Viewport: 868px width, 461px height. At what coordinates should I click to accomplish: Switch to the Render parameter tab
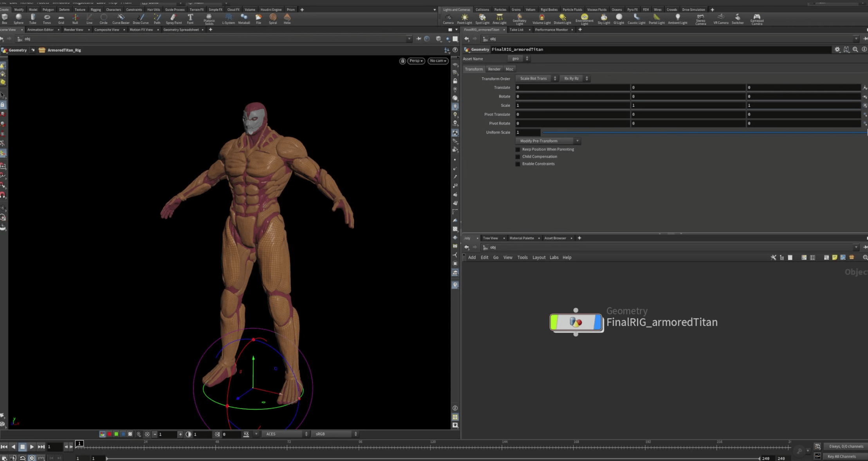tap(494, 69)
